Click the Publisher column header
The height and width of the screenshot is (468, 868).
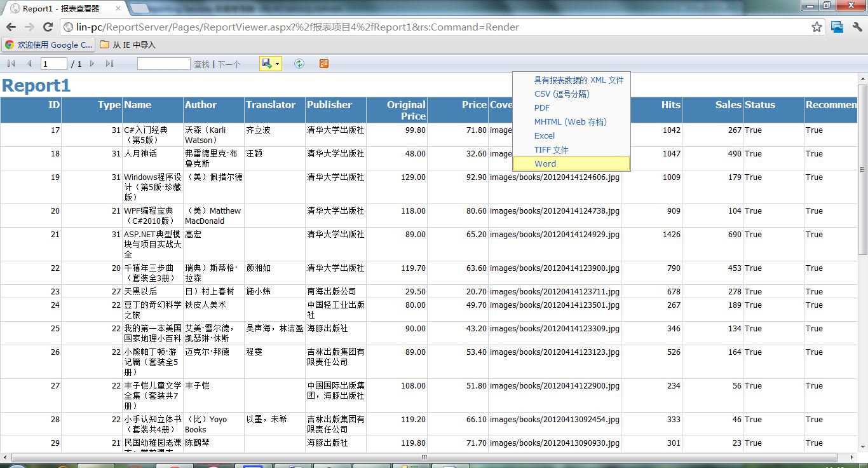coord(336,110)
